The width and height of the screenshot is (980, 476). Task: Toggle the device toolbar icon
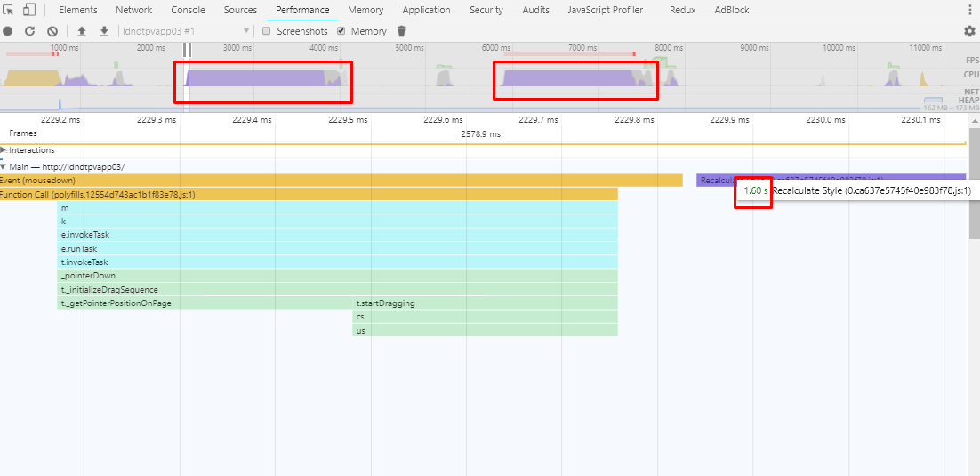pyautogui.click(x=29, y=10)
